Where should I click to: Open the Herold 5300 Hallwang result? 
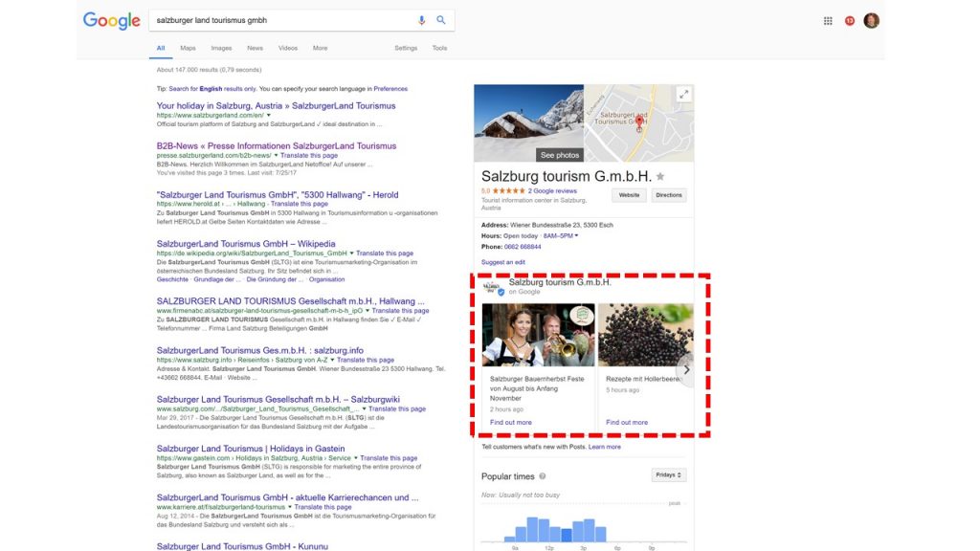click(278, 195)
